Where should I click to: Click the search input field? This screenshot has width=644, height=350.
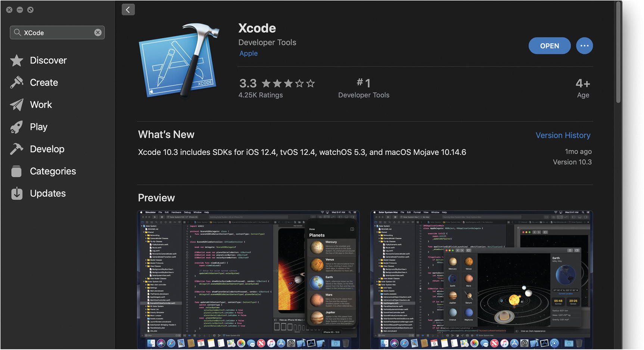[57, 32]
